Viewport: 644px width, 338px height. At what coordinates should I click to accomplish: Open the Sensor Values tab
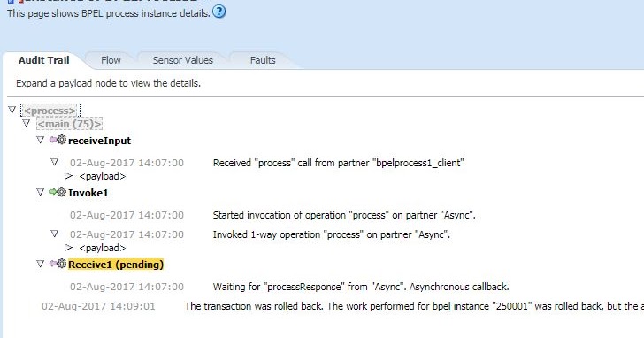[x=183, y=60]
